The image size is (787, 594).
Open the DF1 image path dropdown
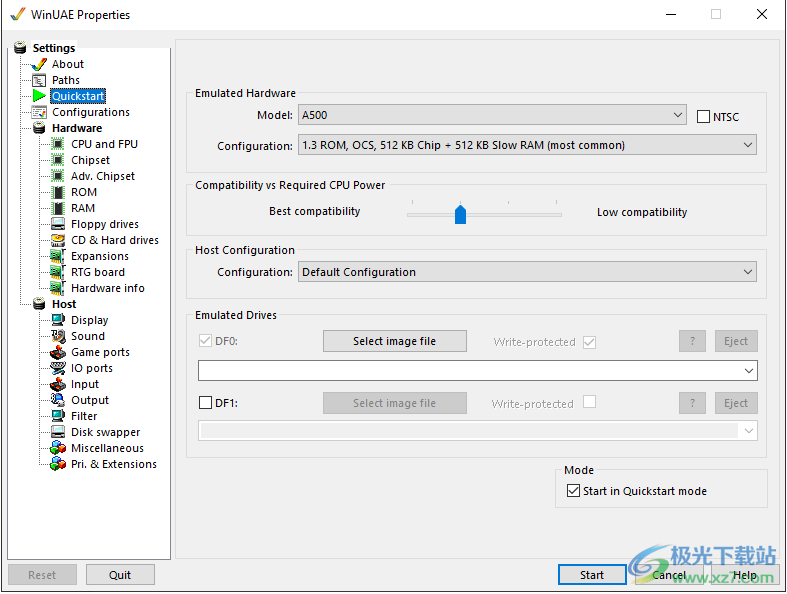pyautogui.click(x=478, y=431)
